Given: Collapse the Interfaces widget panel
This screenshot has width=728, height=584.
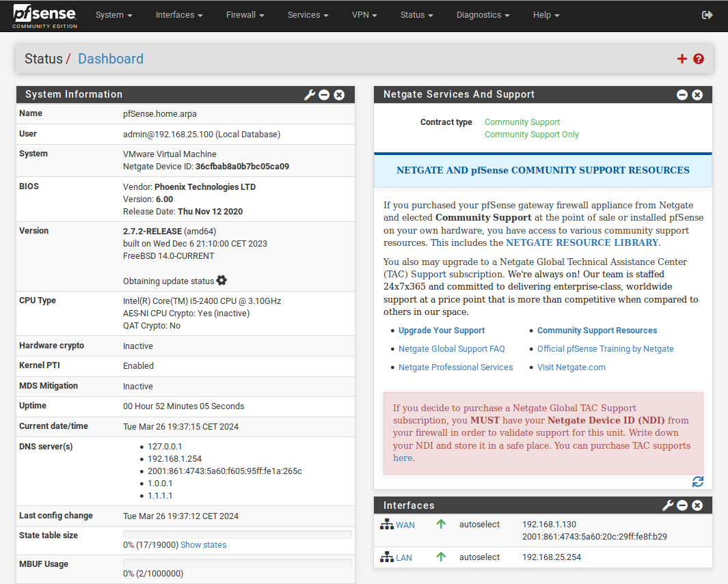Looking at the screenshot, I should tap(682, 505).
